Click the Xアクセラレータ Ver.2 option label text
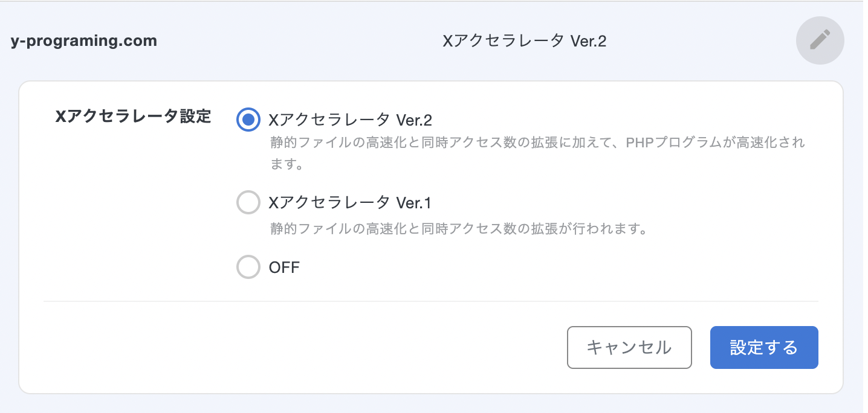Viewport: 868px width, 413px height. point(350,120)
